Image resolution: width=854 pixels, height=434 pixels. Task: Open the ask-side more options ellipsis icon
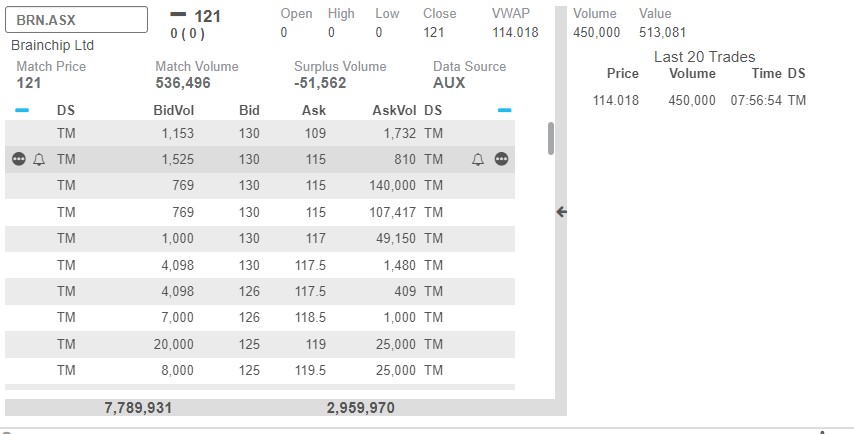coord(502,159)
